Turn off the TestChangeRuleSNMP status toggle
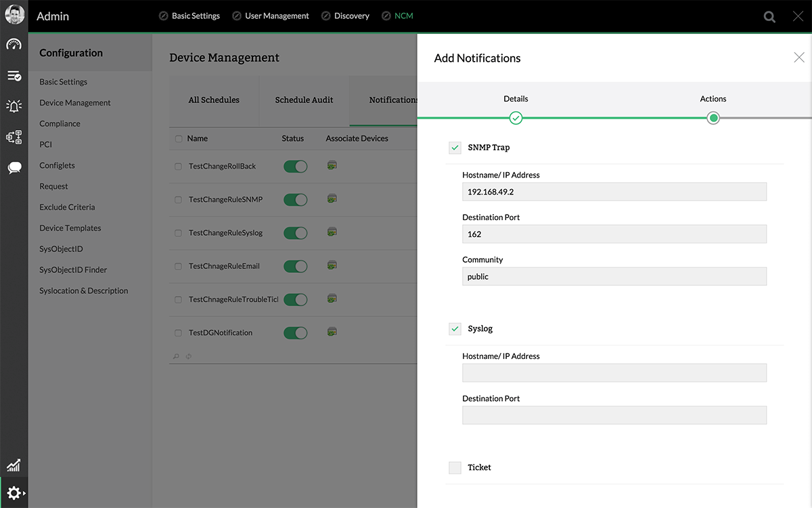This screenshot has width=812, height=508. tap(295, 199)
